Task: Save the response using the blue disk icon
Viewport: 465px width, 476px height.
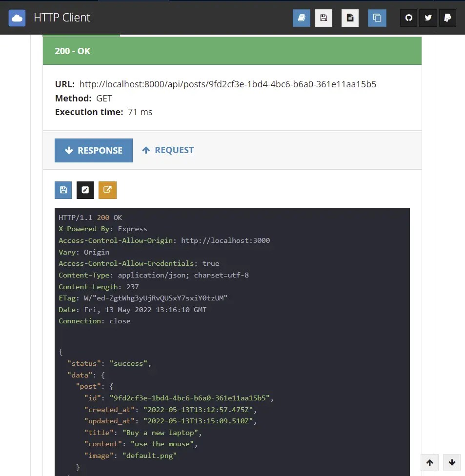Action: pyautogui.click(x=63, y=190)
